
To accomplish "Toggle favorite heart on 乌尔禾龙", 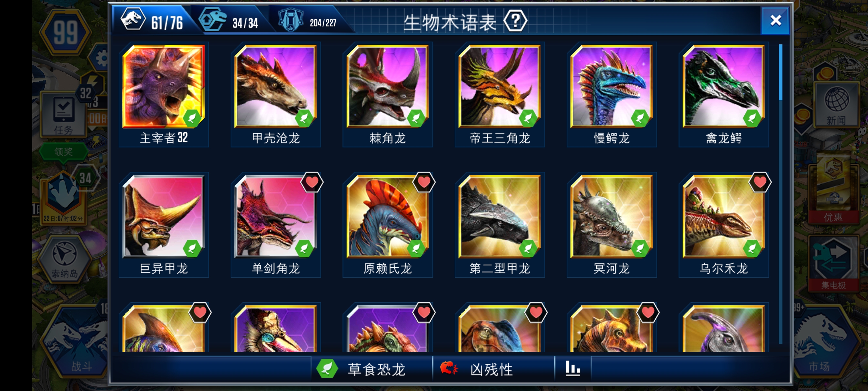I will pyautogui.click(x=760, y=182).
